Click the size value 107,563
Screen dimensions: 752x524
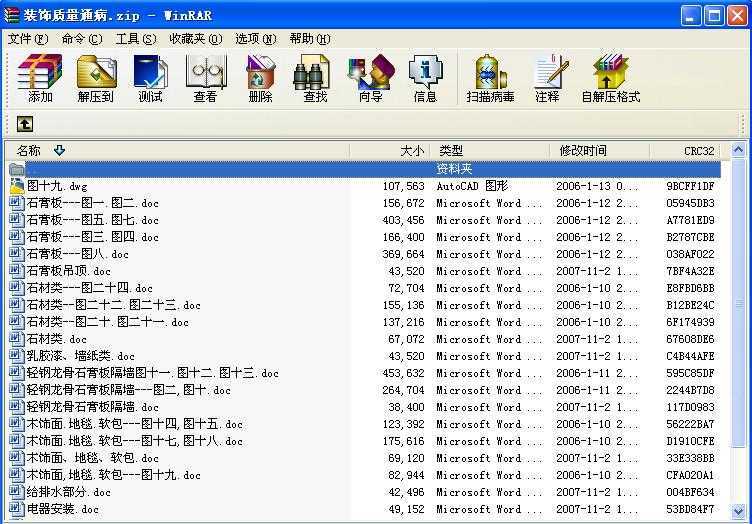(403, 186)
